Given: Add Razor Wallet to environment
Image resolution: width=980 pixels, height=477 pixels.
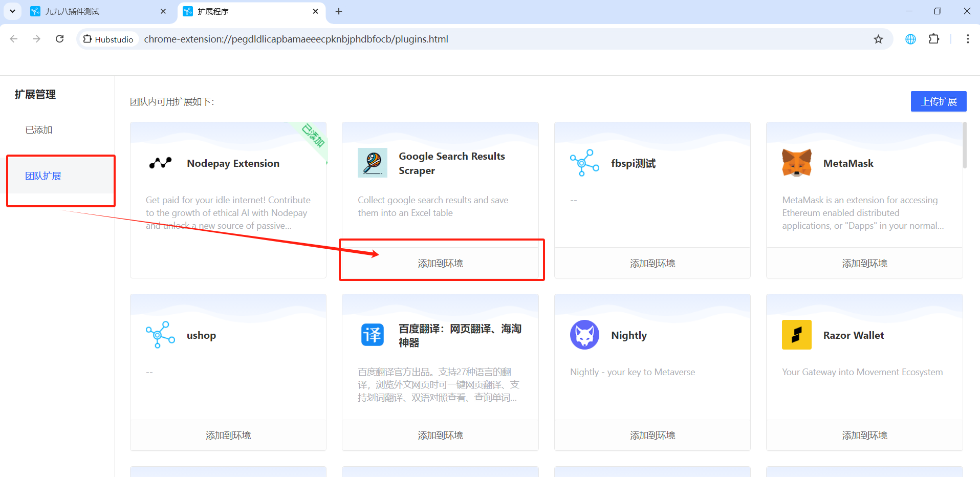Looking at the screenshot, I should pos(864,435).
